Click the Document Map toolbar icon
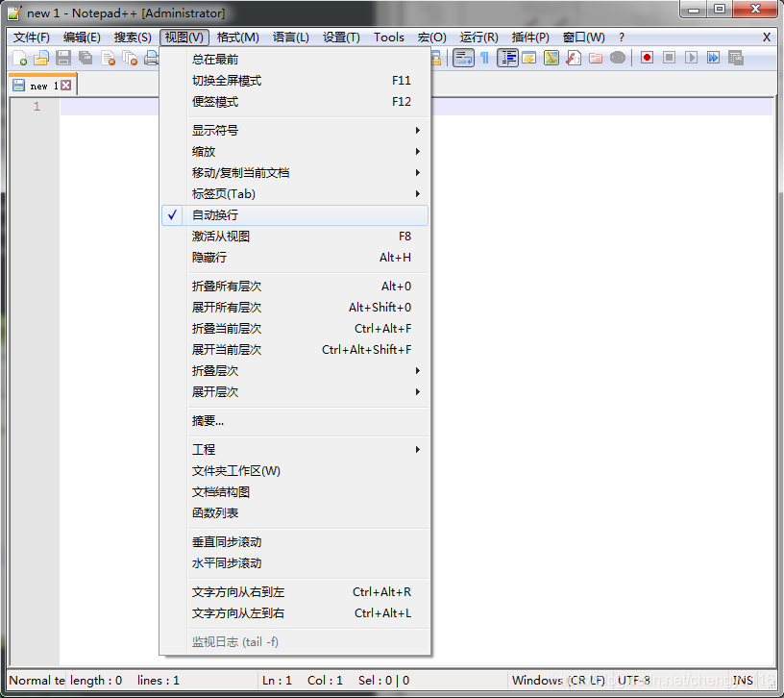The height and width of the screenshot is (698, 784). coord(551,58)
